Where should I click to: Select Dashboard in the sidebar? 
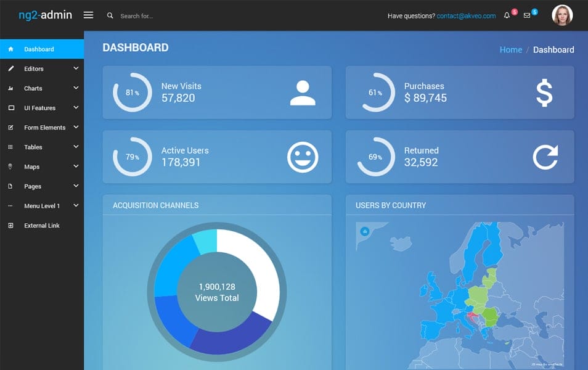pos(39,49)
